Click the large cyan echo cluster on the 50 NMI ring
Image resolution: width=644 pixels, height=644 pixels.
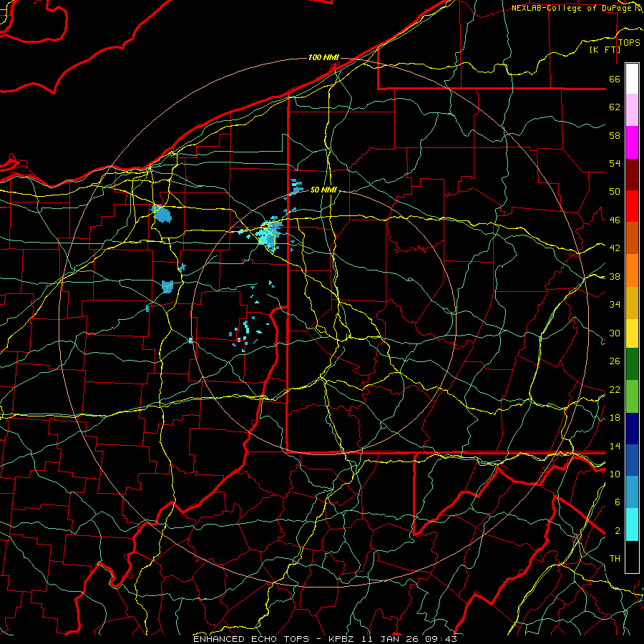point(268,235)
